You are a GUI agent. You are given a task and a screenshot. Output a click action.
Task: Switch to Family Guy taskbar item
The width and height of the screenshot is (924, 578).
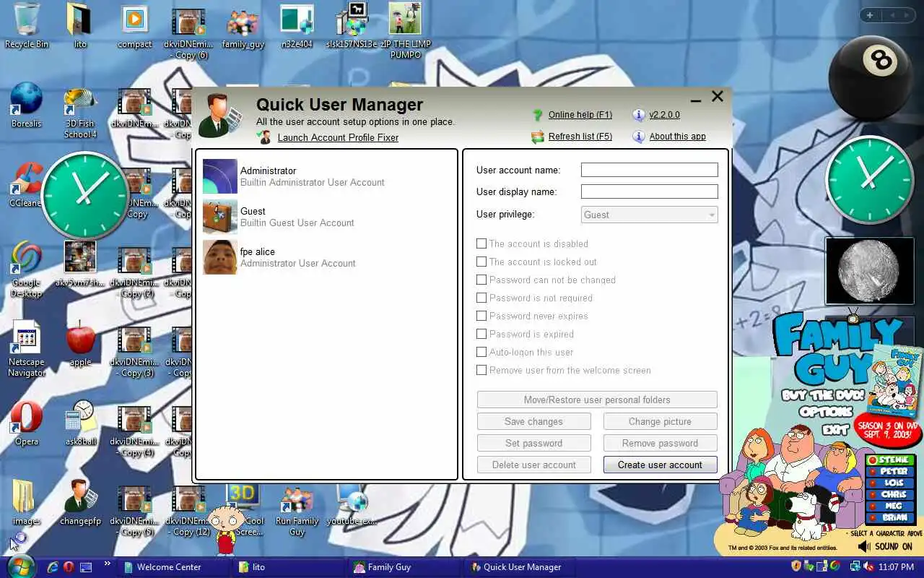(x=404, y=567)
